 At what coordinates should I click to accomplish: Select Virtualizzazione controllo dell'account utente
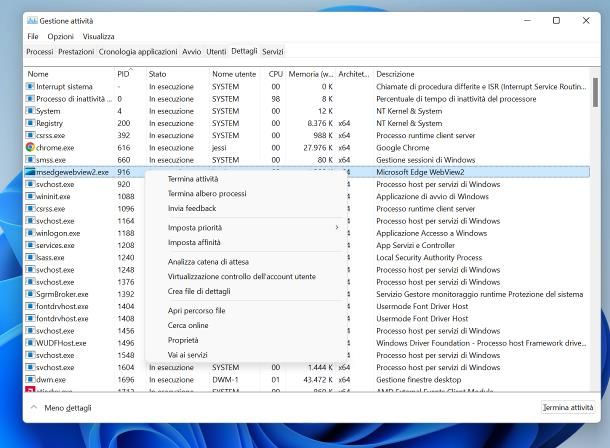242,276
